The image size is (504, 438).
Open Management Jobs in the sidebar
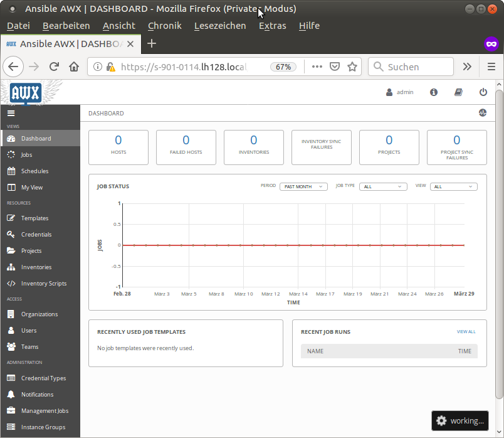(40, 411)
